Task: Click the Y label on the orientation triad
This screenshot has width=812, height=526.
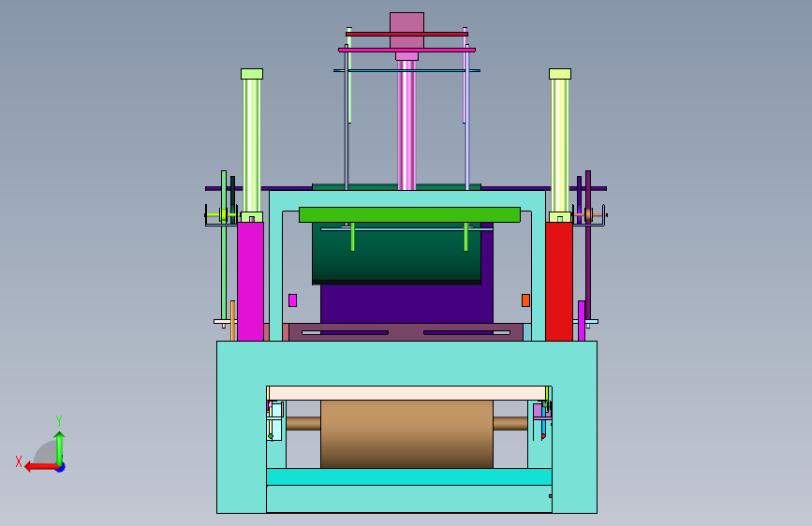Action: coord(59,420)
